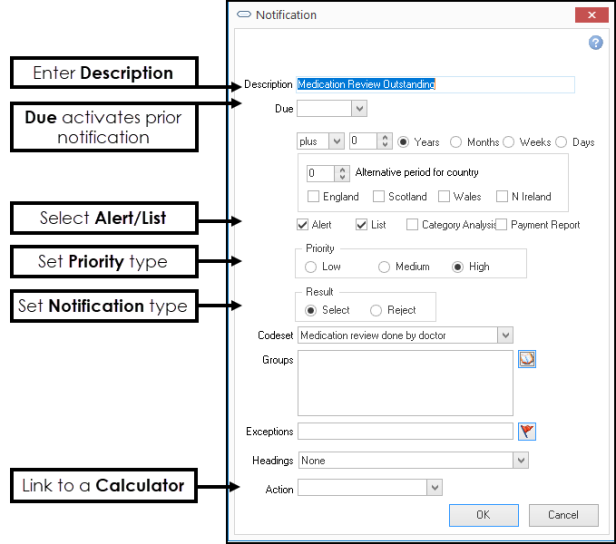Viewport: 616px width, 544px height.
Task: Toggle the Payment Report checkbox
Action: [x=502, y=225]
